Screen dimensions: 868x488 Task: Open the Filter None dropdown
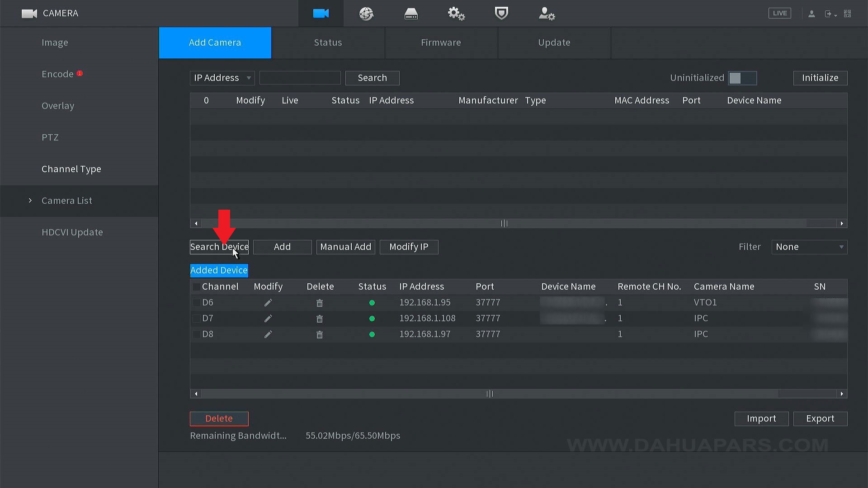[x=809, y=247]
